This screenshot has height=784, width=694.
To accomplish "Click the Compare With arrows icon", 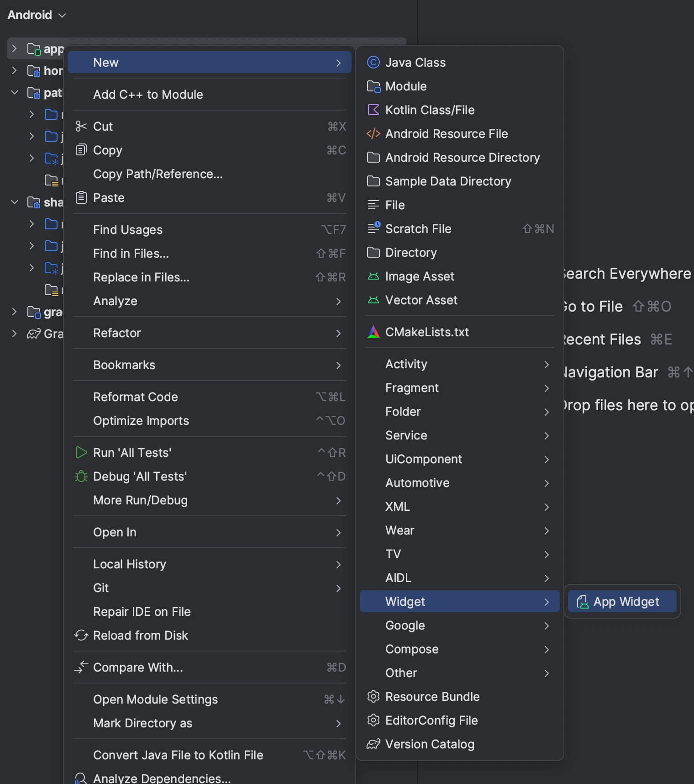I will click(81, 667).
